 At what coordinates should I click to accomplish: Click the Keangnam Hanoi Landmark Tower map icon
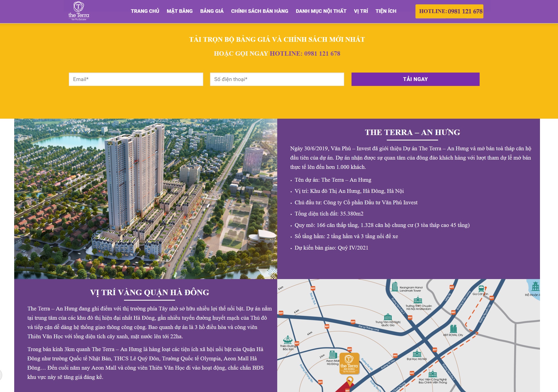pyautogui.click(x=395, y=287)
